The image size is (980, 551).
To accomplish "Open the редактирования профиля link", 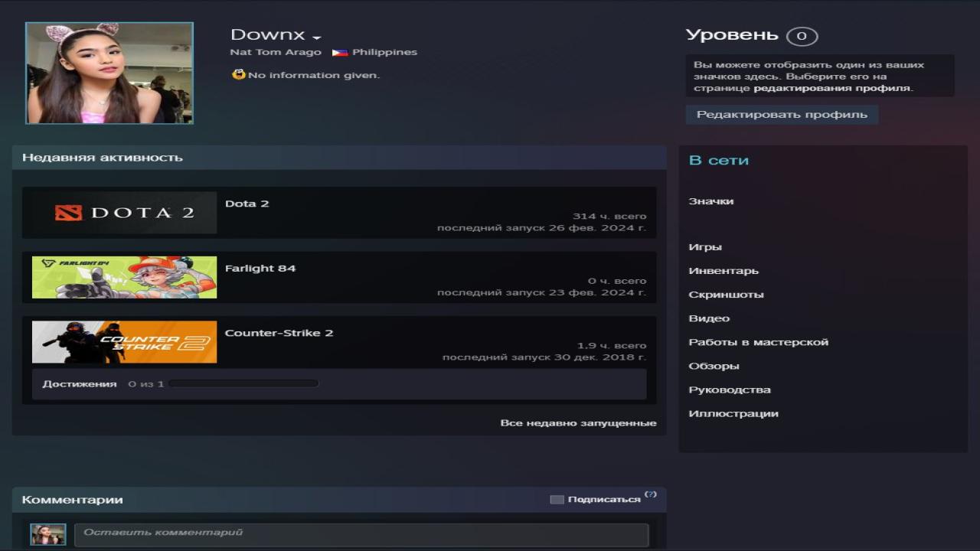I will pos(832,88).
